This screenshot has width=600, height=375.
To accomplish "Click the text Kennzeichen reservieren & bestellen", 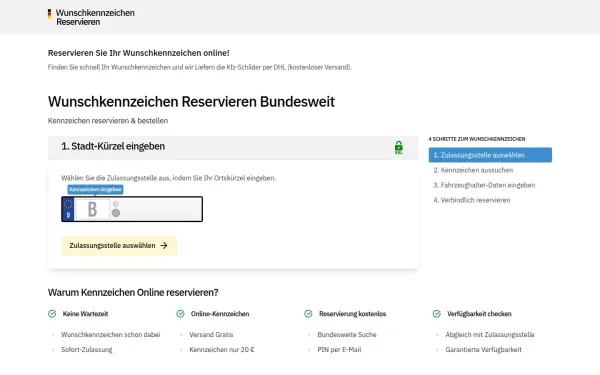I will (x=108, y=121).
